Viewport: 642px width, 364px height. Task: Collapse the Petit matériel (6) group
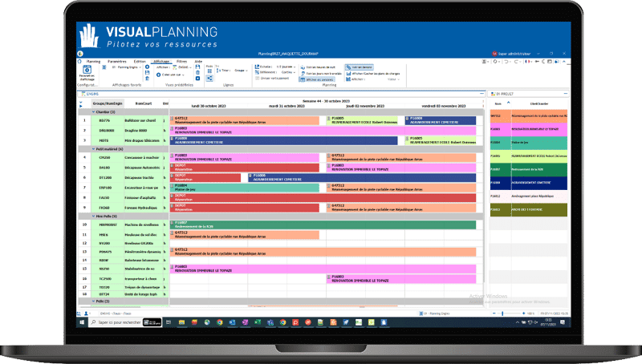tap(93, 149)
